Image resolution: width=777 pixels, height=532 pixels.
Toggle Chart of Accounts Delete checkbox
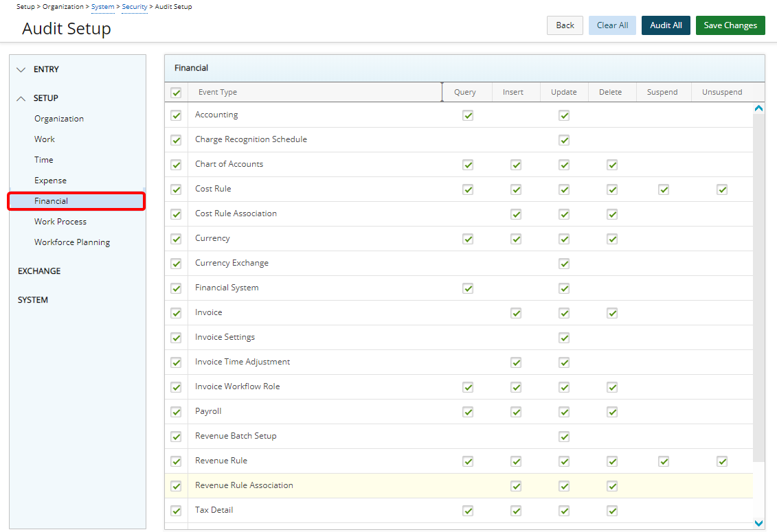[612, 165]
